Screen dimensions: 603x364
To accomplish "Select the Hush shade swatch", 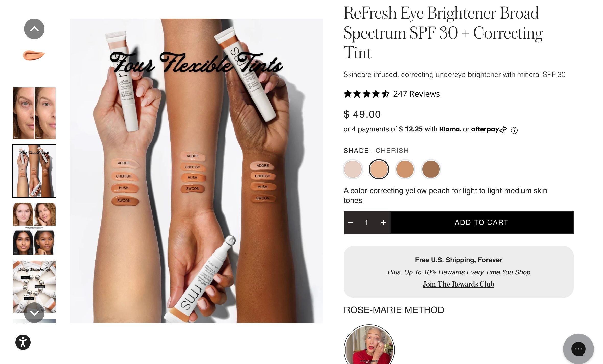I will (x=405, y=169).
